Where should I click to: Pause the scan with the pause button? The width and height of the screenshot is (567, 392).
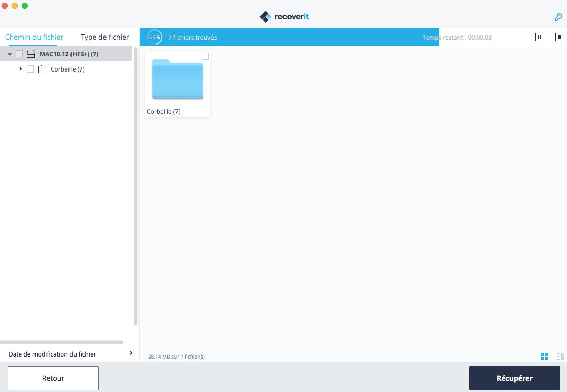click(x=539, y=37)
